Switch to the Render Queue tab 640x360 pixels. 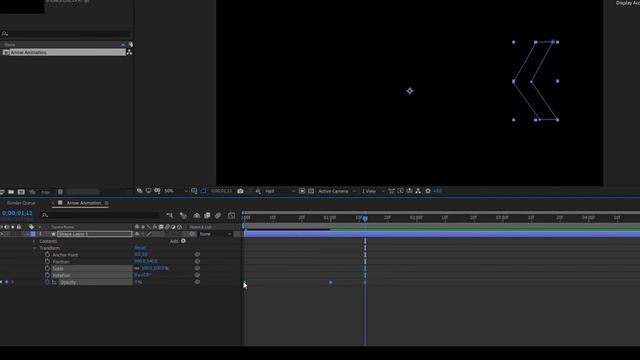tap(21, 203)
